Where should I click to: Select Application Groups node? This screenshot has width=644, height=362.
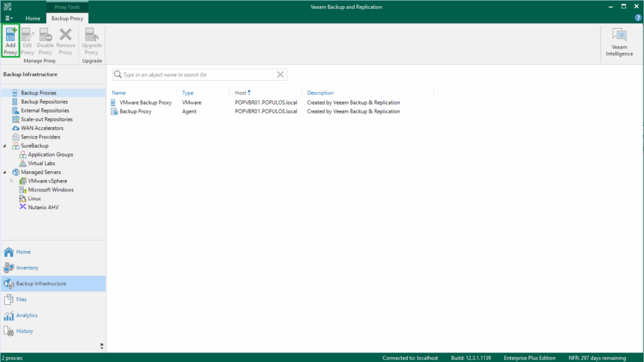click(x=50, y=155)
